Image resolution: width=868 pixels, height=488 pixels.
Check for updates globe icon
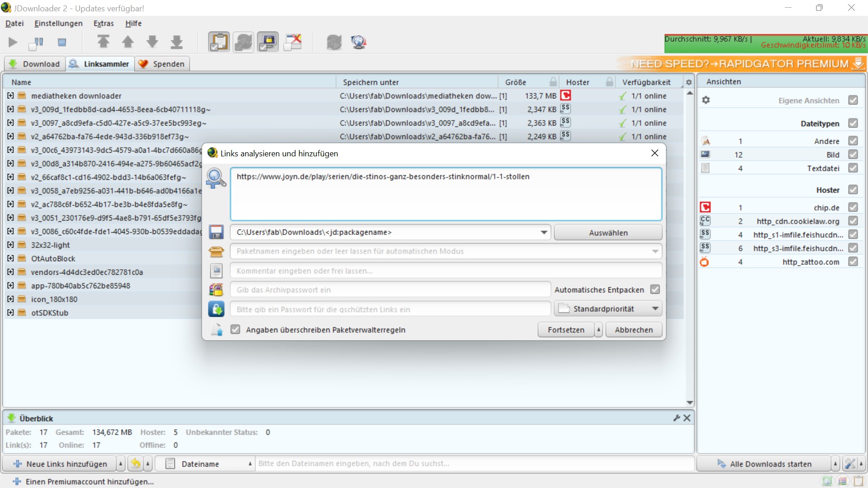pyautogui.click(x=359, y=42)
